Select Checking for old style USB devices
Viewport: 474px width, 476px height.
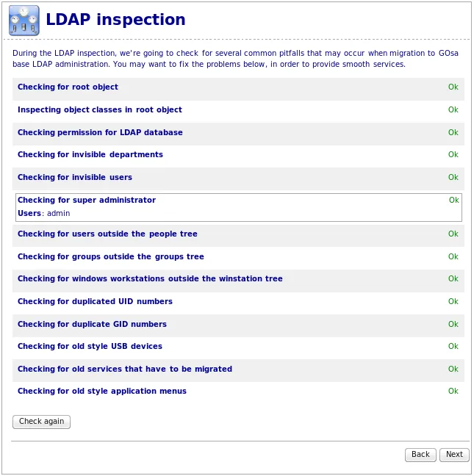coord(238,348)
